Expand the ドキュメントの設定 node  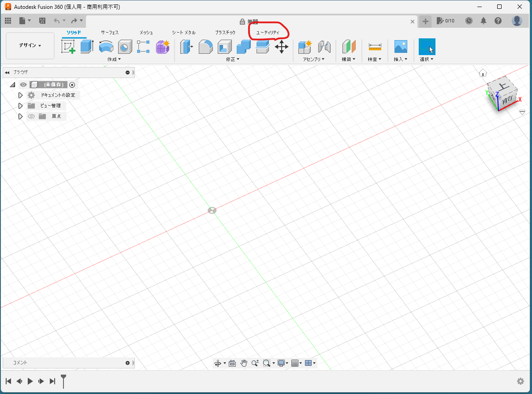click(x=20, y=95)
